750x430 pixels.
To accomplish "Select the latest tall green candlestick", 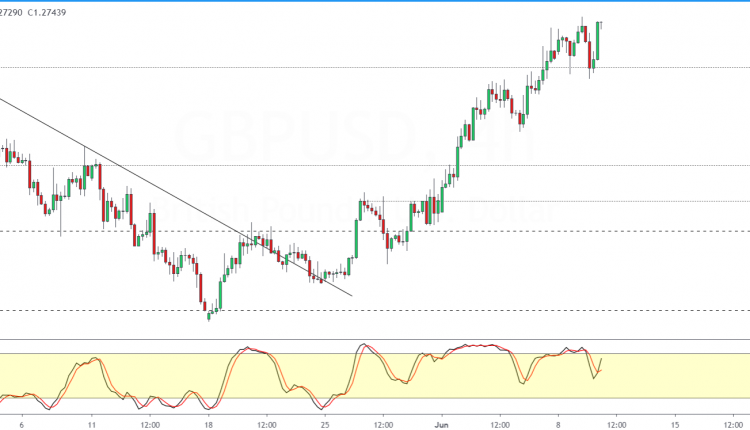I will [x=597, y=41].
